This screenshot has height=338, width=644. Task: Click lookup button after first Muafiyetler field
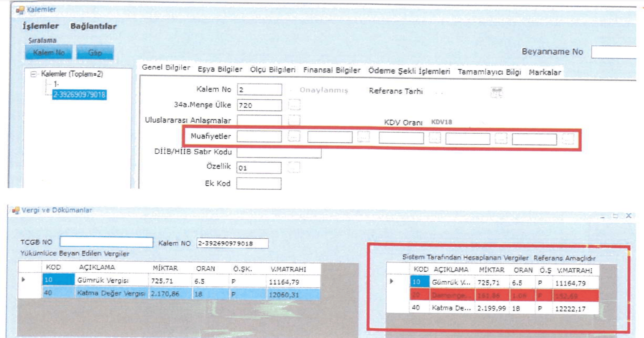[294, 136]
